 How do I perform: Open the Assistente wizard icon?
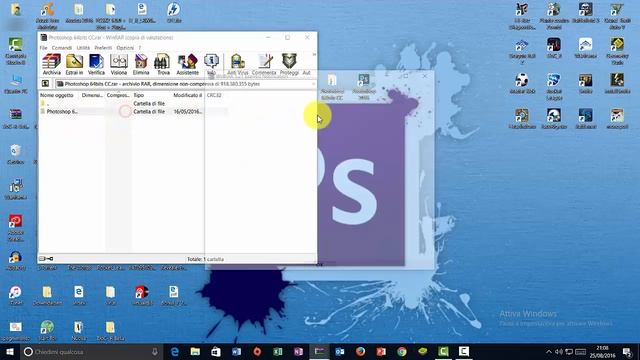[187, 64]
